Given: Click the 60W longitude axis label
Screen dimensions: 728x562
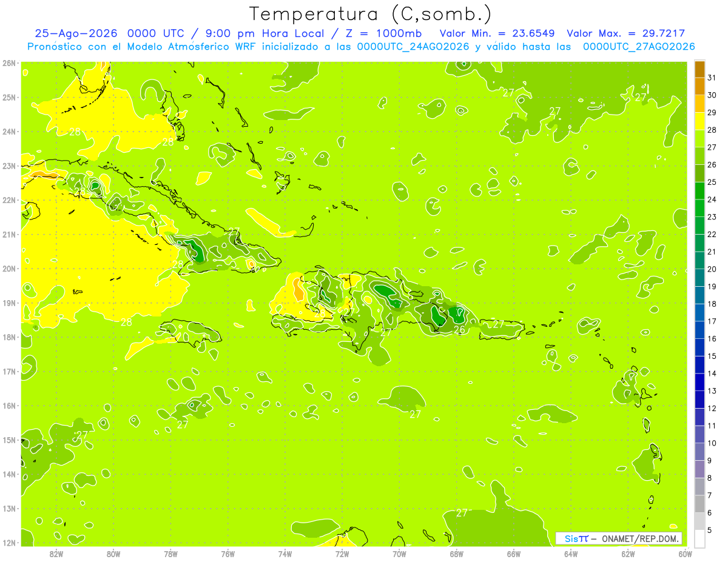Looking at the screenshot, I should pos(685,554).
